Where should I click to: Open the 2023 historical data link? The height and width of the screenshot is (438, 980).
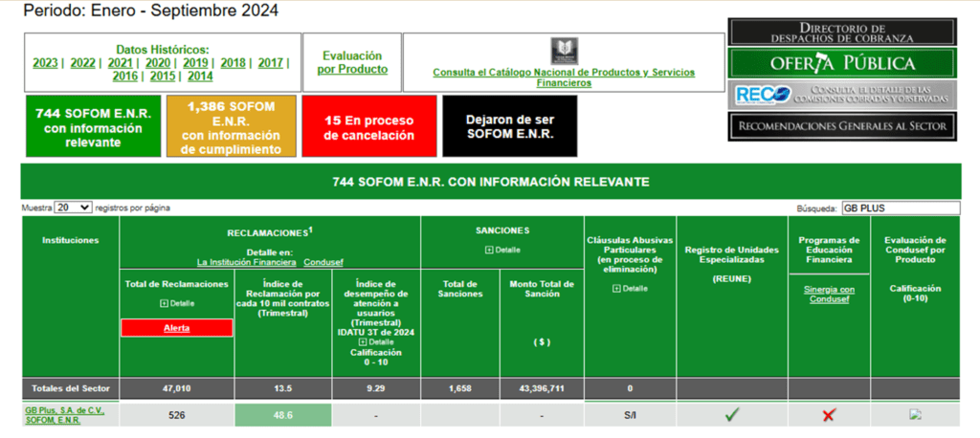pyautogui.click(x=45, y=63)
